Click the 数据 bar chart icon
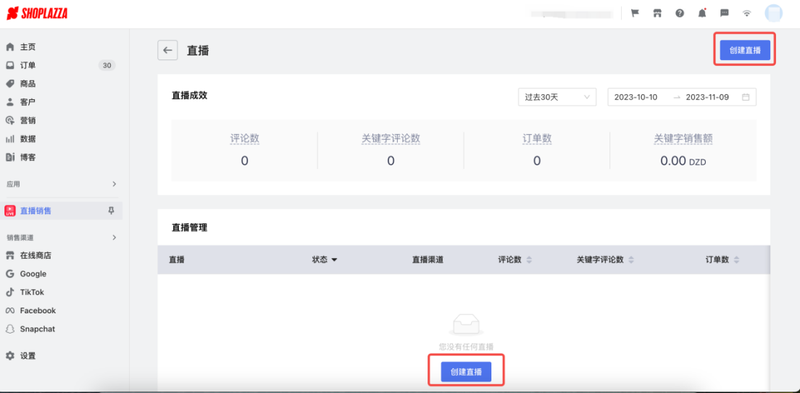This screenshot has width=800, height=393. point(10,139)
